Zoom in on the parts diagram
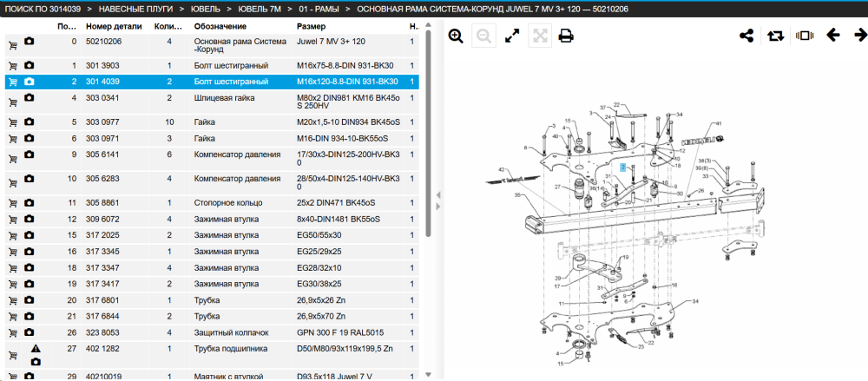 pyautogui.click(x=456, y=36)
